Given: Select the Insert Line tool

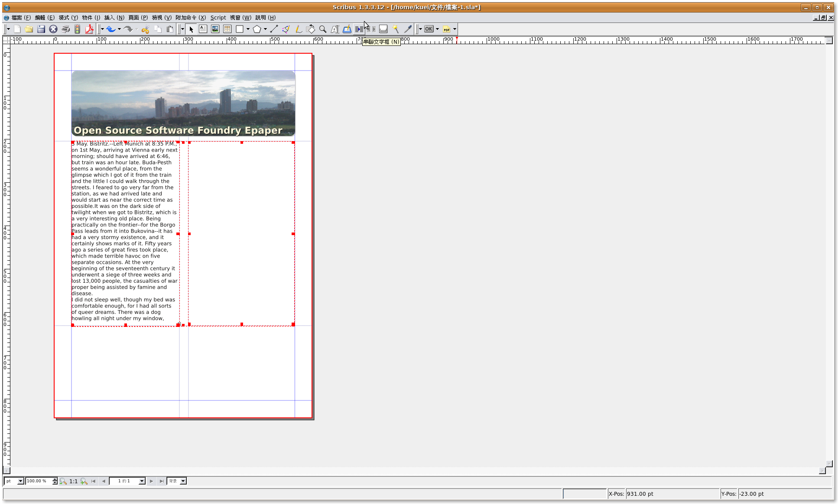Looking at the screenshot, I should (x=274, y=29).
